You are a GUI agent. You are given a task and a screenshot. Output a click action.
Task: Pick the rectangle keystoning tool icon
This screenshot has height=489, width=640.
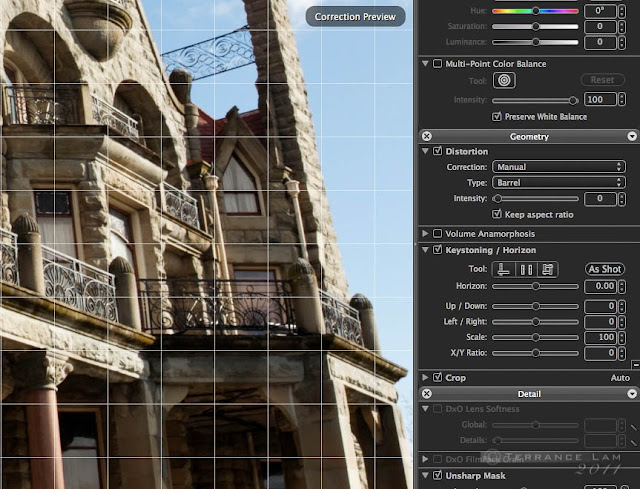546,269
